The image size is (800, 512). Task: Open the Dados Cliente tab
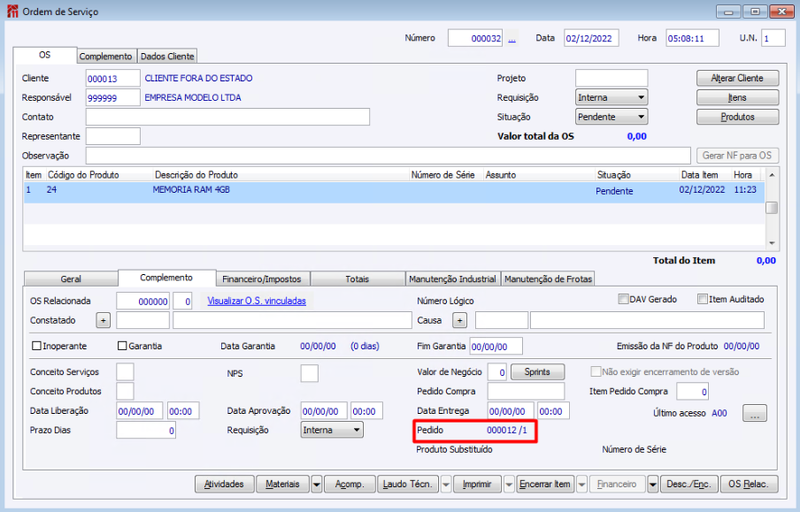[x=167, y=56]
